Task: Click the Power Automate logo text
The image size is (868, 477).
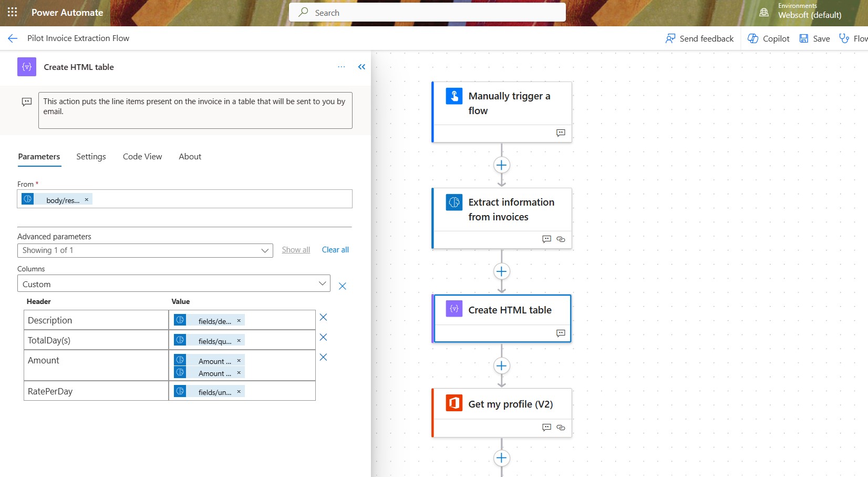Action: click(67, 13)
